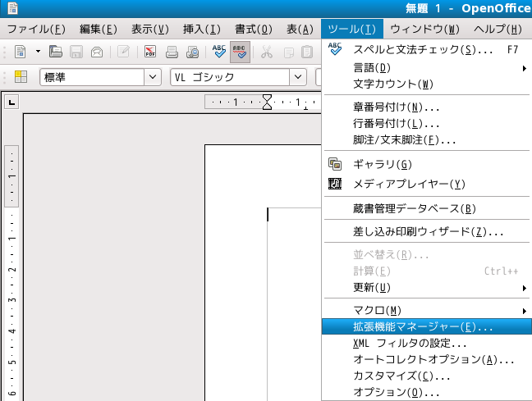Select 文字カウント(W) menu entry
Viewport: 532px width, 401px height.
(427, 84)
